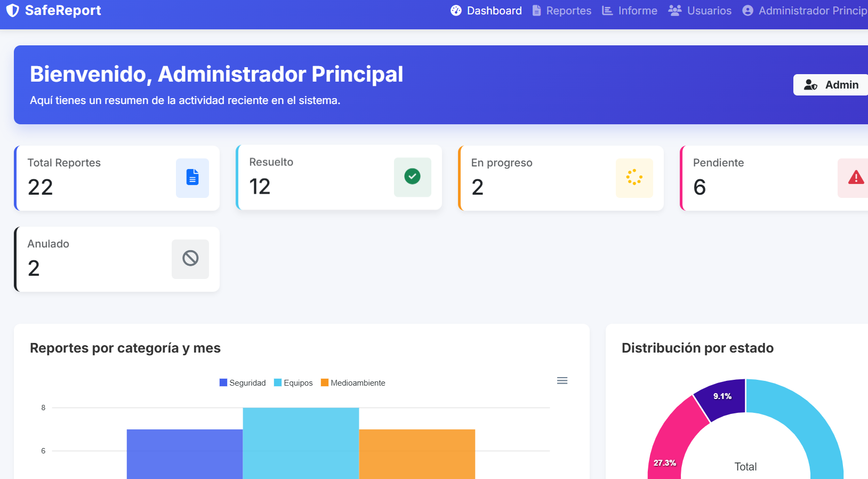Image resolution: width=868 pixels, height=479 pixels.
Task: Click the orange Medioambiente bar in chart
Action: [x=417, y=453]
